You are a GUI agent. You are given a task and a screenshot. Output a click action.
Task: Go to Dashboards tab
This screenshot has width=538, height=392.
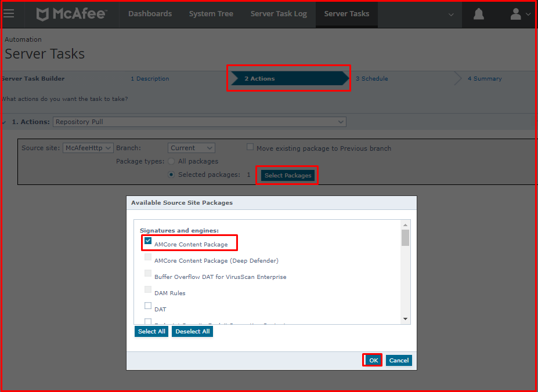[x=150, y=14]
